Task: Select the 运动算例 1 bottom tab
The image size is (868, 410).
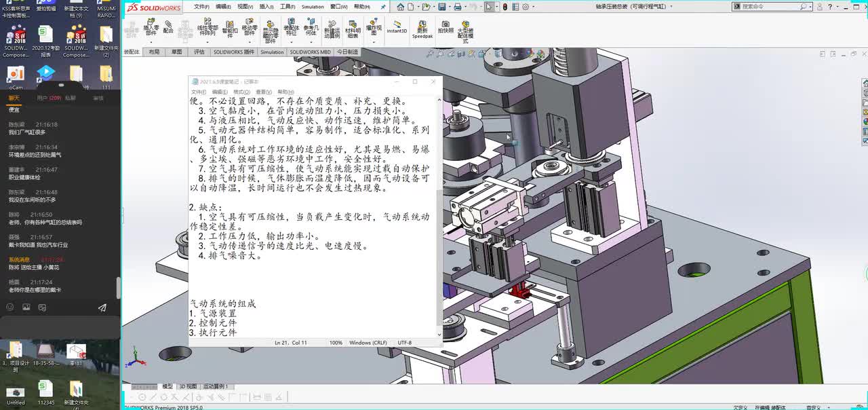Action: 216,386
